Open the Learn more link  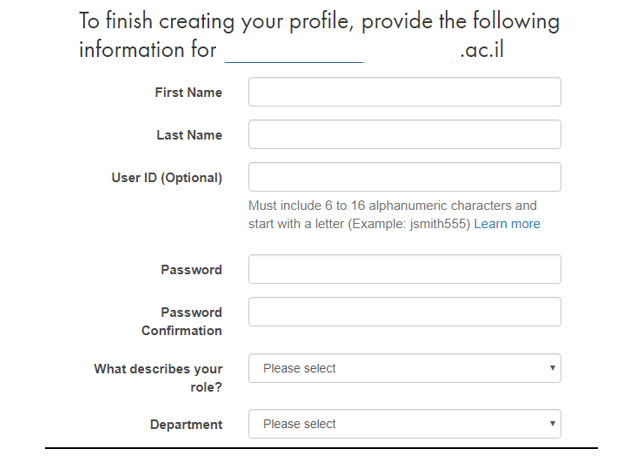click(507, 224)
